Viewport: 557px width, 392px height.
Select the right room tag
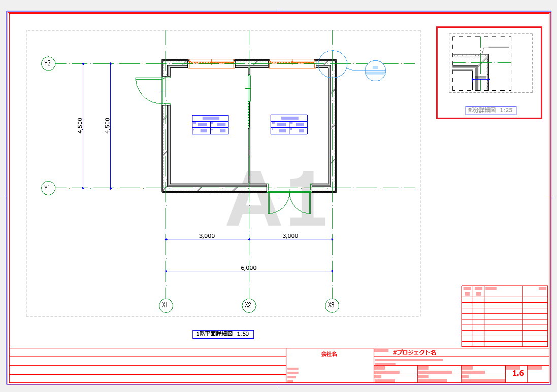(x=289, y=125)
